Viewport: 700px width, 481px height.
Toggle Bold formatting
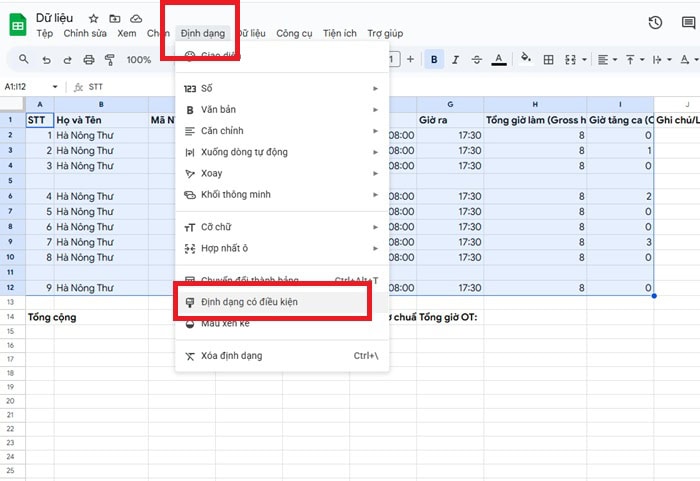pyautogui.click(x=435, y=60)
